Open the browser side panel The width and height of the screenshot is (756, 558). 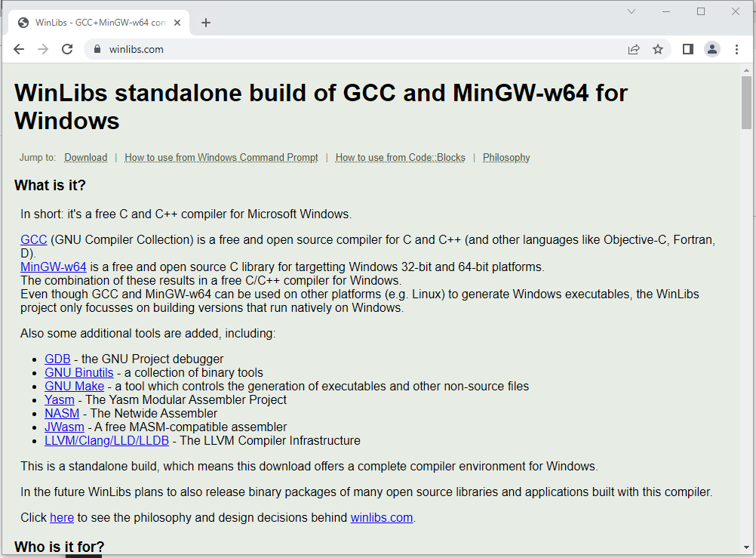coord(687,49)
